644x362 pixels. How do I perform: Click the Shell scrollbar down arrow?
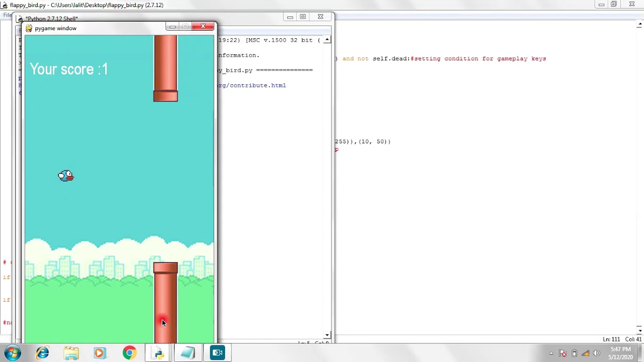point(327,335)
